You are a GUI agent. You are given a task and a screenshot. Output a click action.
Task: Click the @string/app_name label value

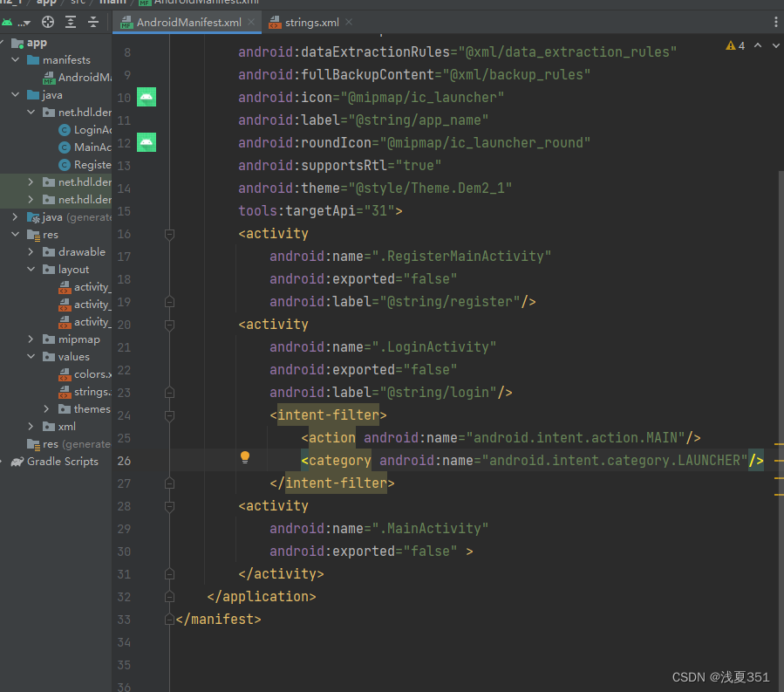click(x=418, y=120)
